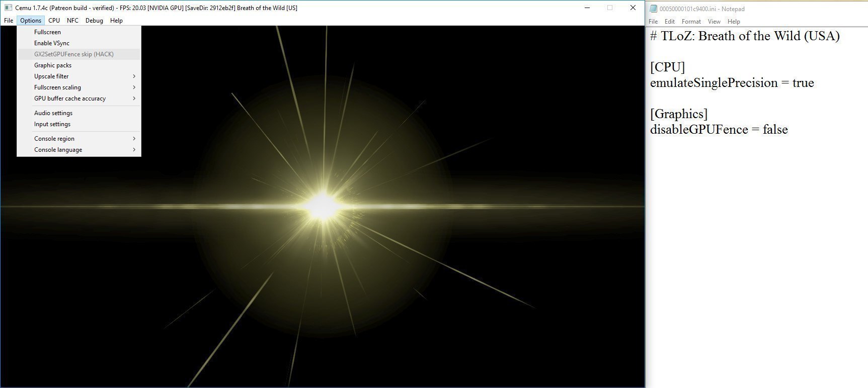The image size is (868, 388).
Task: Open the Edit menu in Notepad
Action: (x=669, y=22)
